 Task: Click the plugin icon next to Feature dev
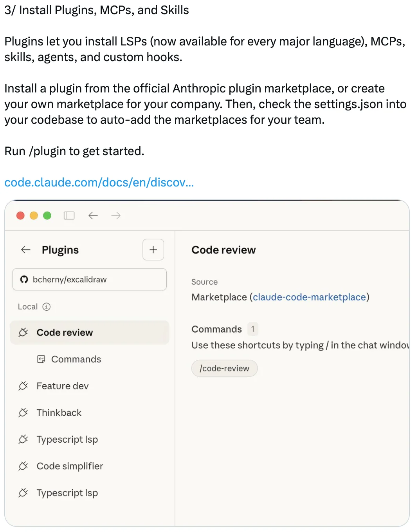click(x=23, y=385)
